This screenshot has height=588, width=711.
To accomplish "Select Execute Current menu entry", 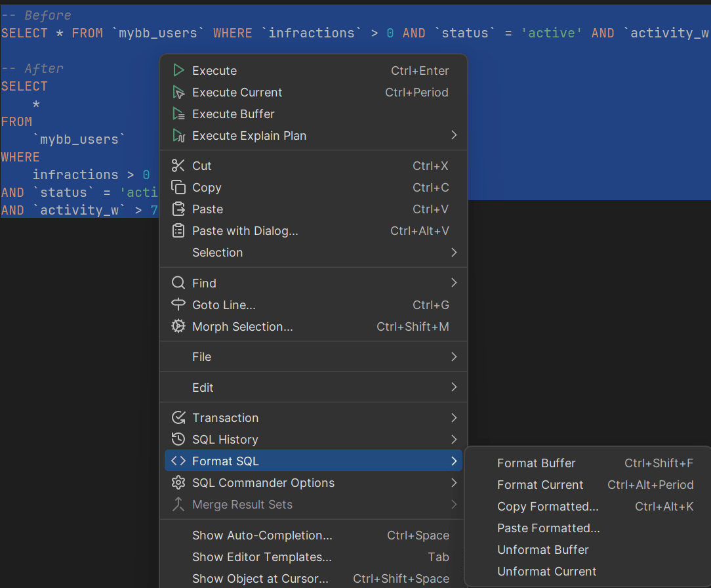I will pyautogui.click(x=314, y=92).
